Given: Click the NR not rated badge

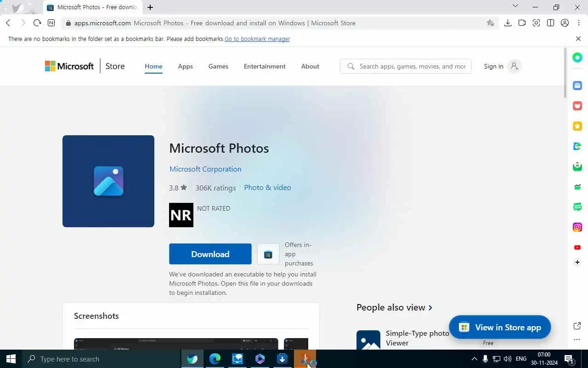Looking at the screenshot, I should (181, 215).
